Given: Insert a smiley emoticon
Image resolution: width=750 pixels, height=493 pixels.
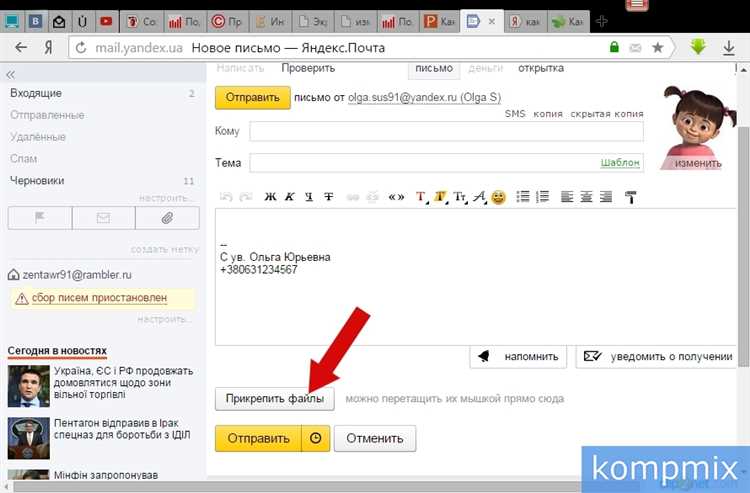Looking at the screenshot, I should coord(498,196).
